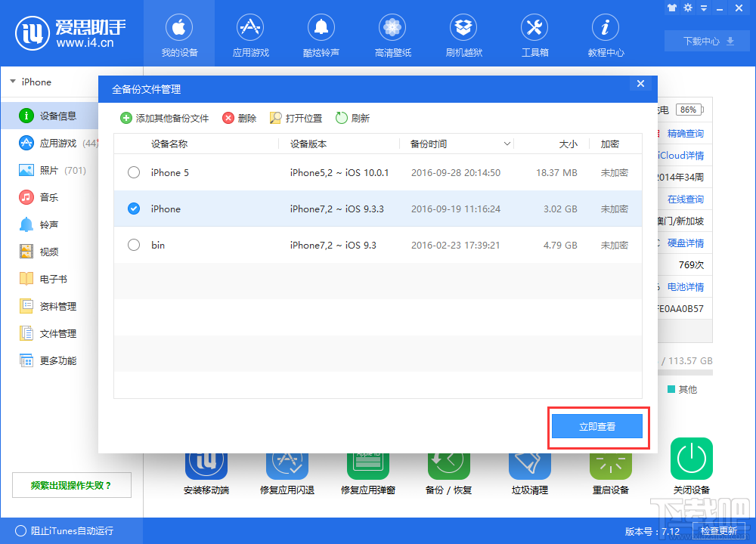
Task: Click the 大小 column header
Action: click(568, 144)
